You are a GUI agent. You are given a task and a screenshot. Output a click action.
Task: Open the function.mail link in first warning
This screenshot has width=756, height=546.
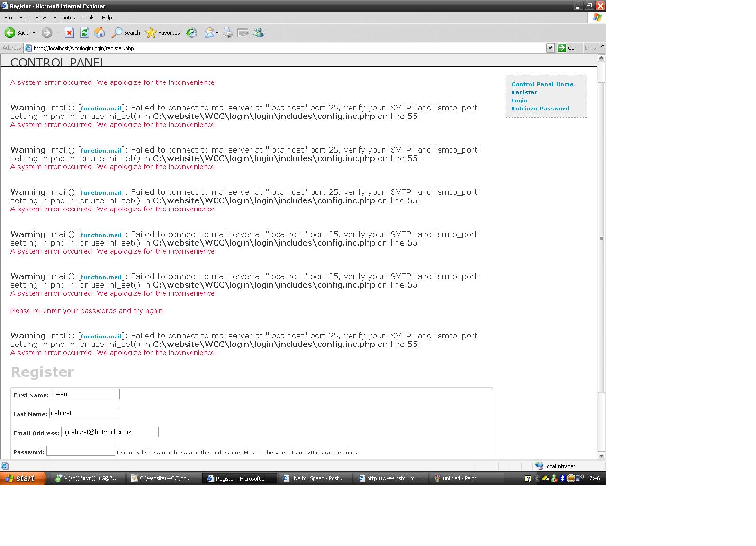click(x=101, y=109)
